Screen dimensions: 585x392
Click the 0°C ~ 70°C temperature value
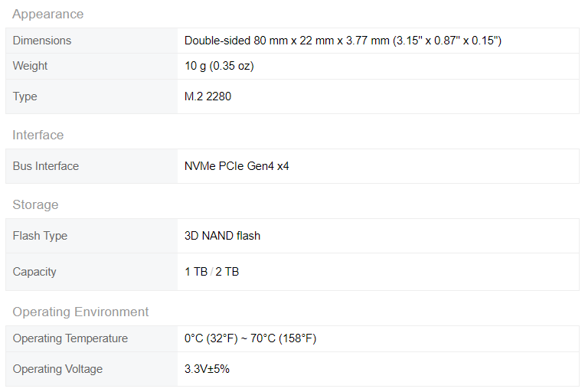tap(250, 338)
